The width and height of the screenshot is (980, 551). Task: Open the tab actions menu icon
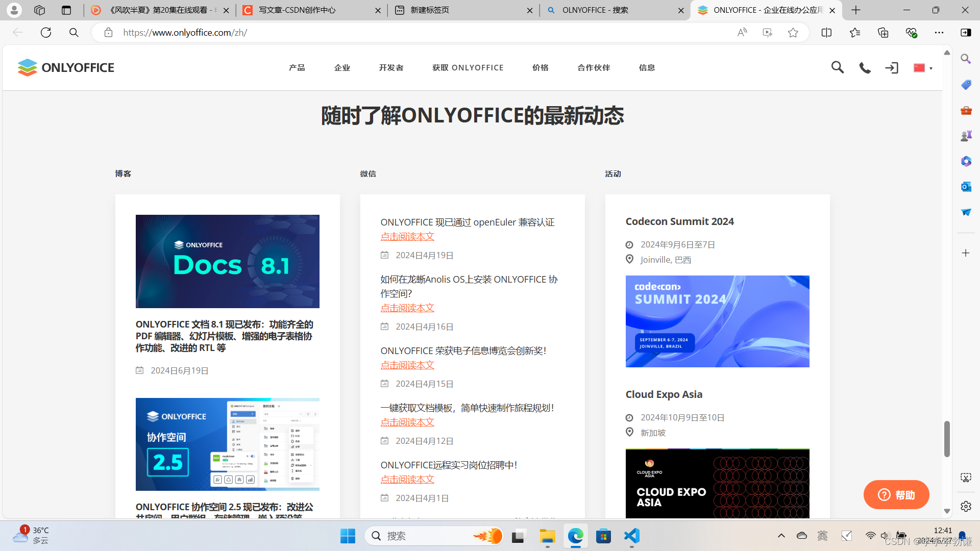(x=66, y=10)
